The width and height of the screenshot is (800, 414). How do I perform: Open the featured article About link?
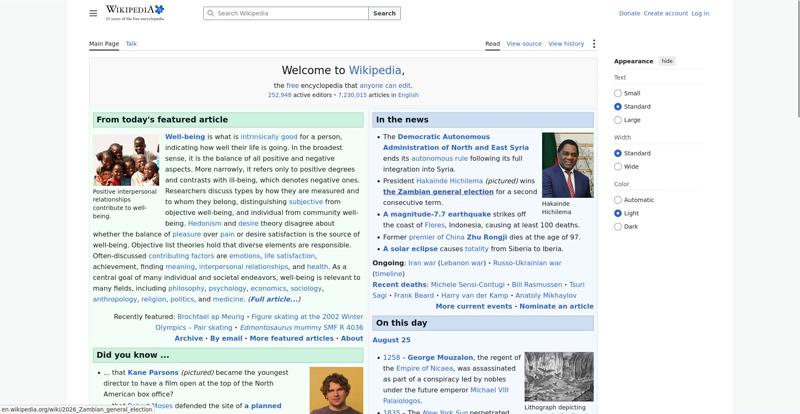click(352, 338)
